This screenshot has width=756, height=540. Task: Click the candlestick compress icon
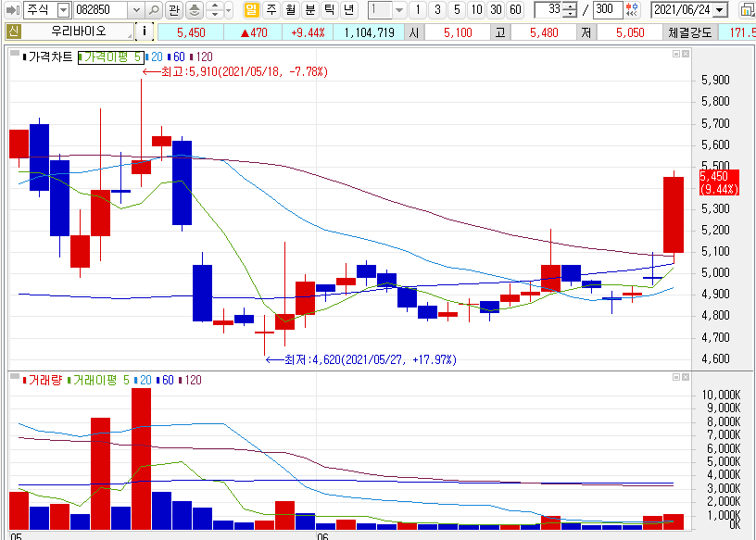[632, 9]
